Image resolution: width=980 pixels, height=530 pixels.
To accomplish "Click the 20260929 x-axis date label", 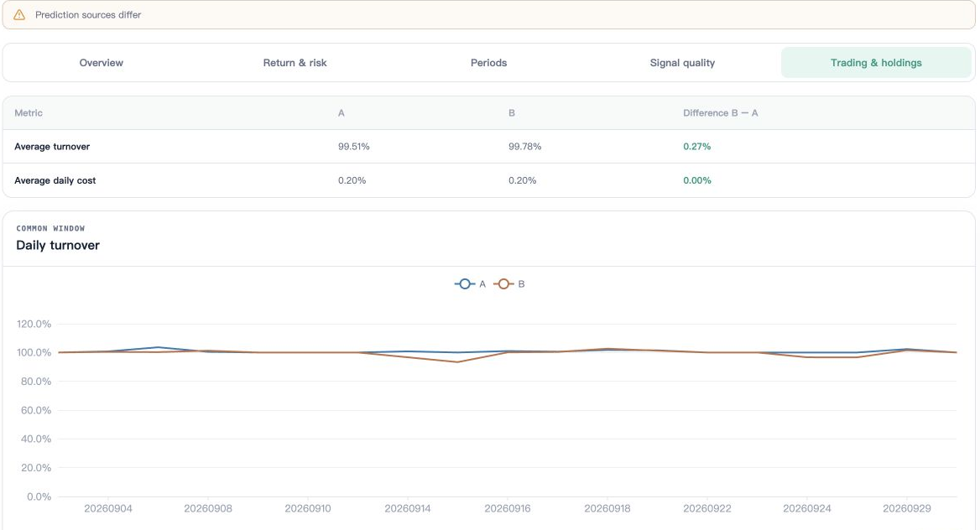I will pos(907,508).
